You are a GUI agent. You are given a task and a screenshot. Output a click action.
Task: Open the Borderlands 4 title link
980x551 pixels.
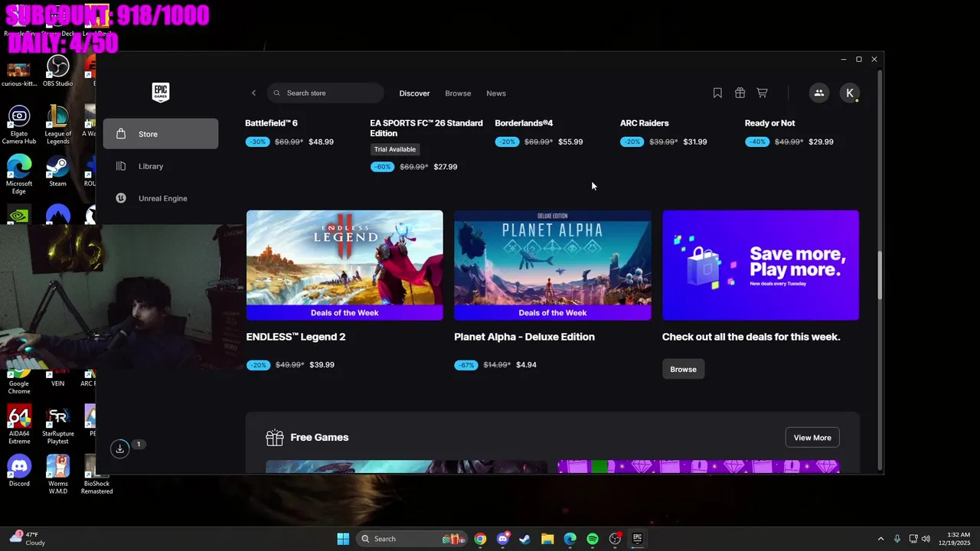(524, 123)
